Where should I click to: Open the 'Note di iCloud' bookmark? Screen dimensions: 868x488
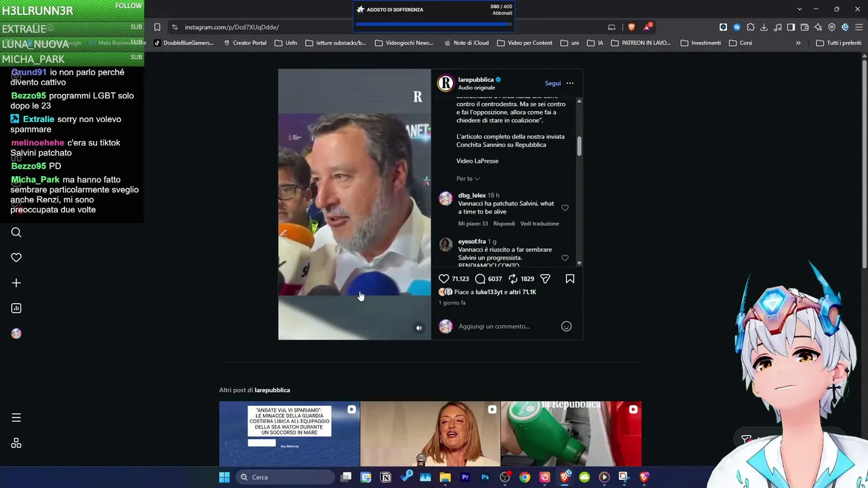tap(466, 43)
